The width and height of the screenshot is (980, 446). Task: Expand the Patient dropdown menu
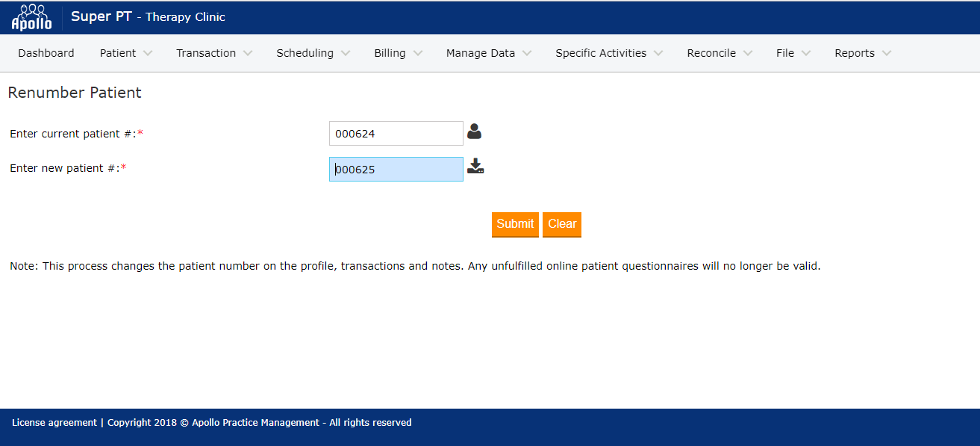[125, 53]
